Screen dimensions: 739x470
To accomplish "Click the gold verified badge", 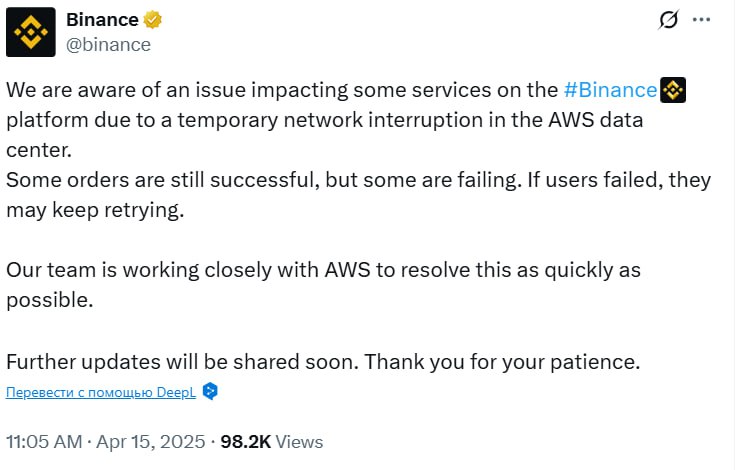I will tap(154, 20).
